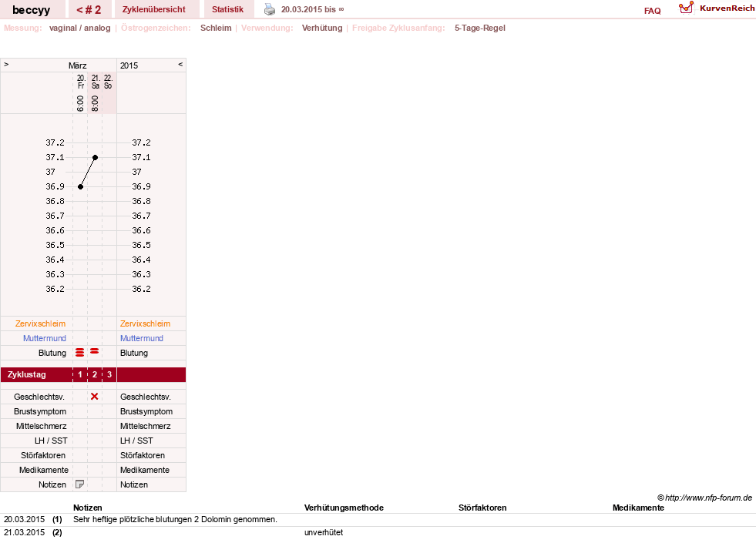Image resolution: width=756 pixels, height=553 pixels.
Task: Click the left Medikamente row label
Action: [x=44, y=470]
